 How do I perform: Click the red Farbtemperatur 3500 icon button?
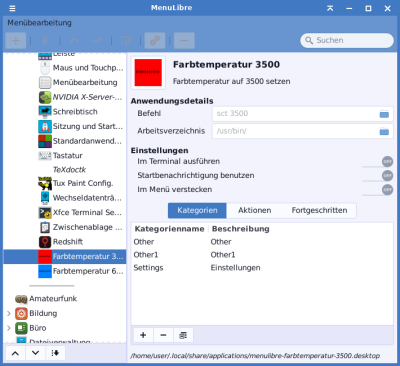(148, 73)
